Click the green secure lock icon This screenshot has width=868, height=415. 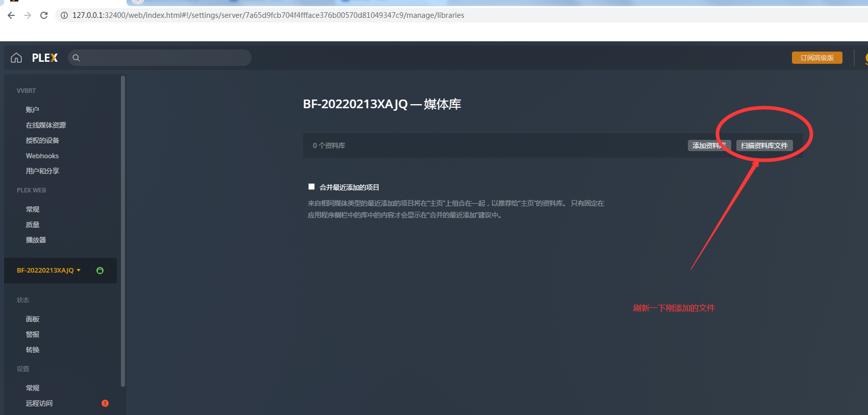[x=100, y=271]
